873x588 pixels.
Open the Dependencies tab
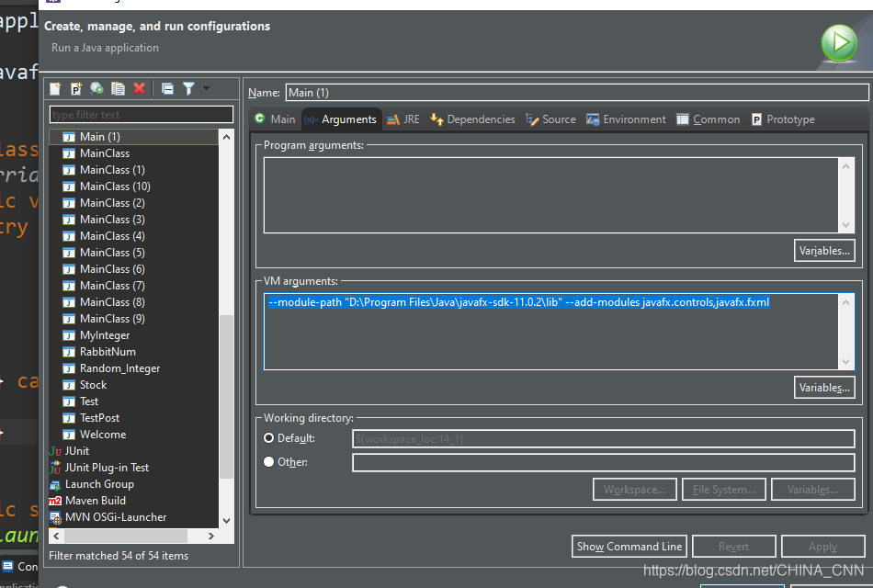(472, 119)
